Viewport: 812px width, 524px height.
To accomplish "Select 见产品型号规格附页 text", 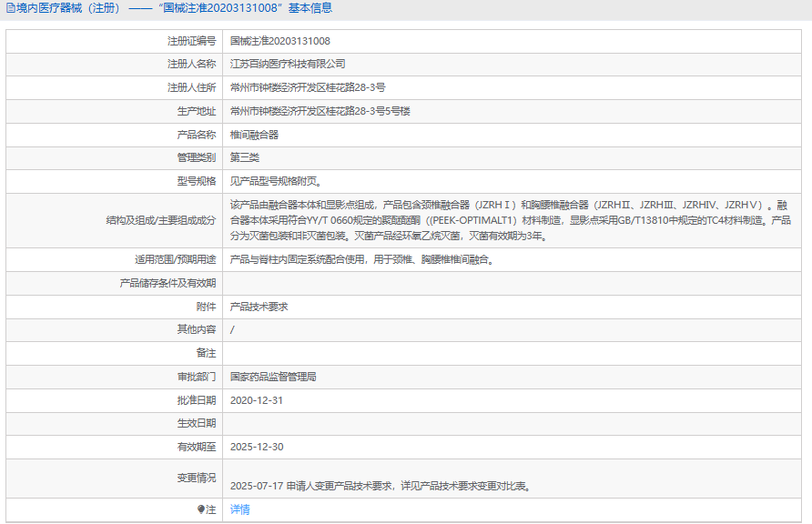I will [x=277, y=181].
